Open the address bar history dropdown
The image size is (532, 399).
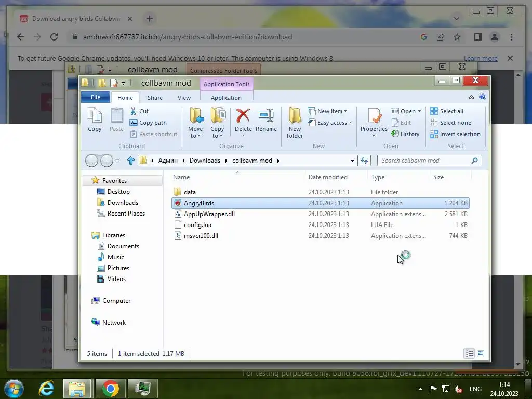coord(352,161)
